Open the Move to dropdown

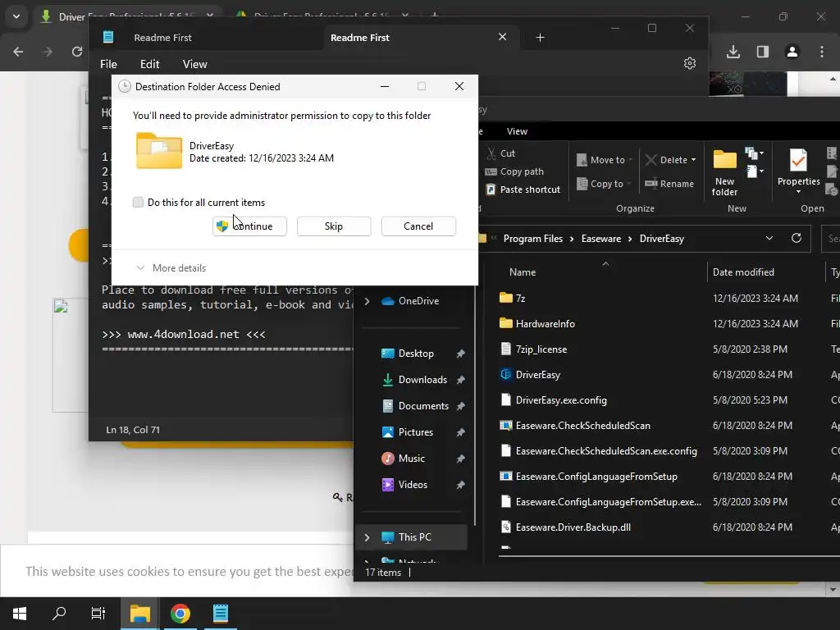[605, 160]
